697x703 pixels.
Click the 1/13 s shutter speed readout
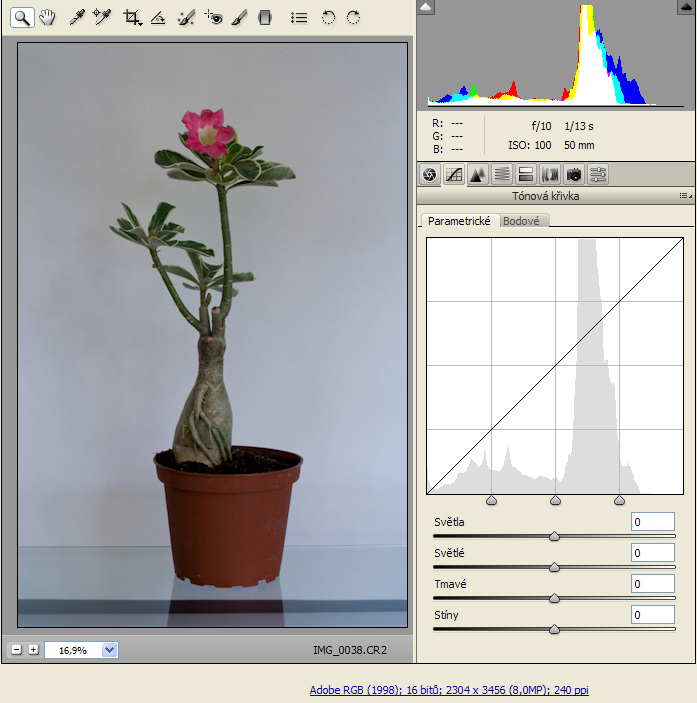579,126
